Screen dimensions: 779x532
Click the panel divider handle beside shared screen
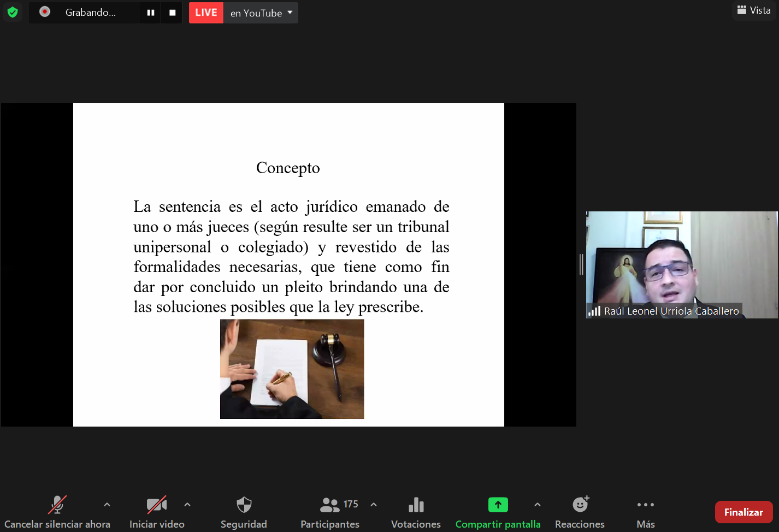tap(581, 264)
